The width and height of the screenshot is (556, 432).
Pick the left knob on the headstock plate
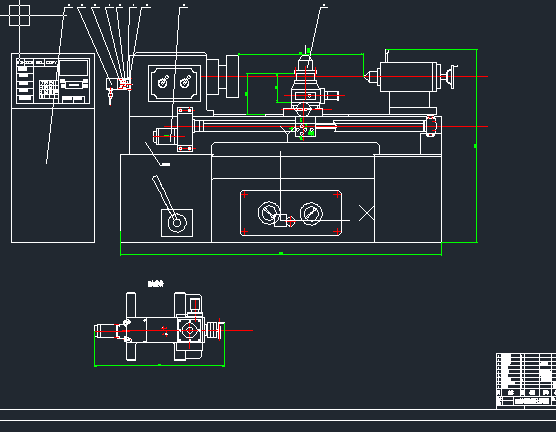pyautogui.click(x=163, y=82)
